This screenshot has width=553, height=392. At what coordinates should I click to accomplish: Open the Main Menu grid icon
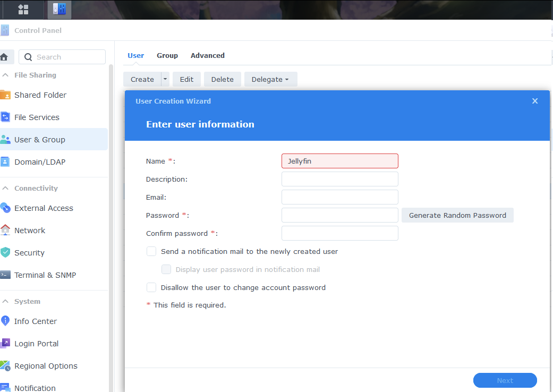pyautogui.click(x=23, y=9)
